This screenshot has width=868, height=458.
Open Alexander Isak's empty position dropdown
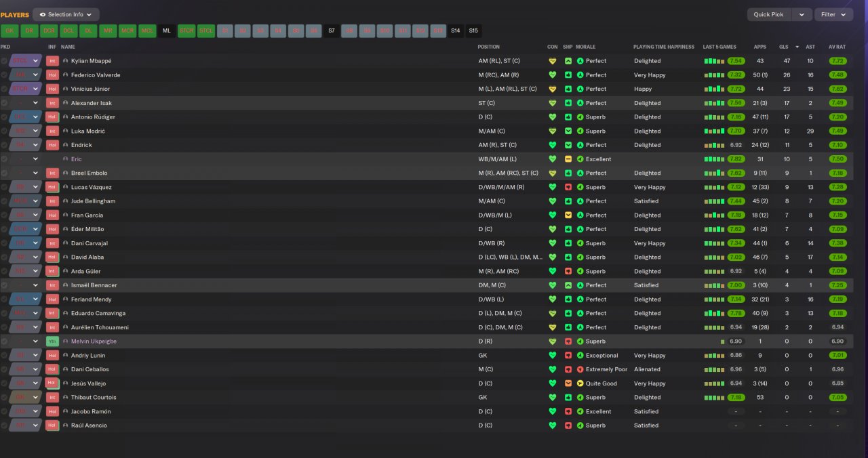point(36,103)
